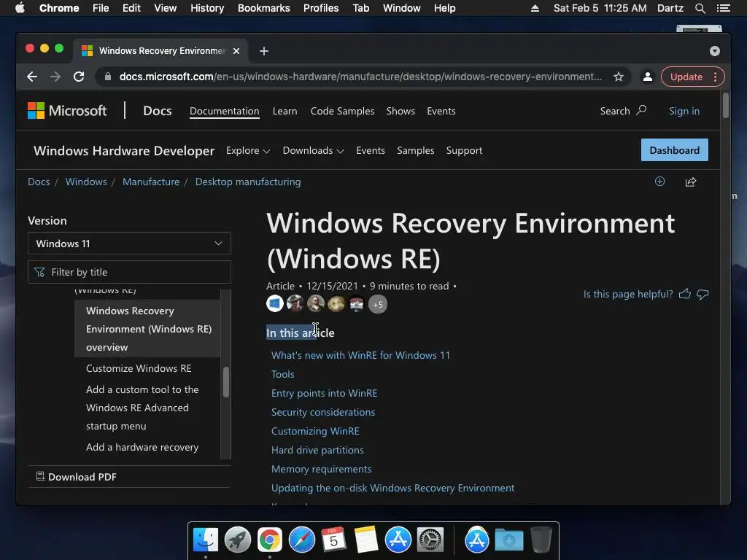Screen dimensions: 747x560
Task: Open Samples in the Hardware Developer nav
Action: point(415,150)
